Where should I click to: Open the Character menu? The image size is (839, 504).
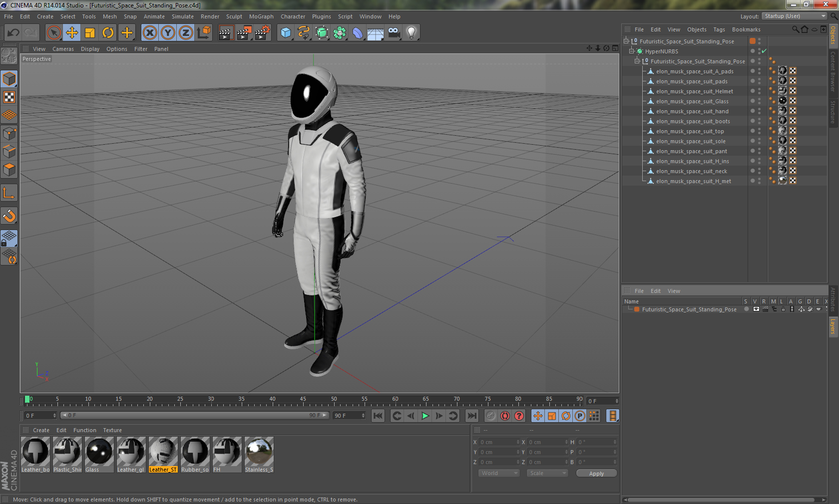coord(293,16)
